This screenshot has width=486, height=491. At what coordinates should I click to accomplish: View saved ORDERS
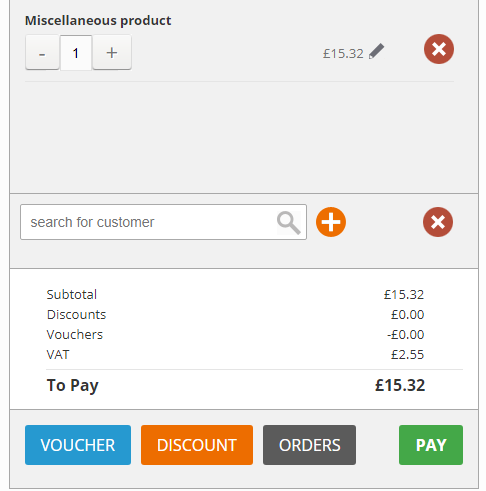pos(309,445)
